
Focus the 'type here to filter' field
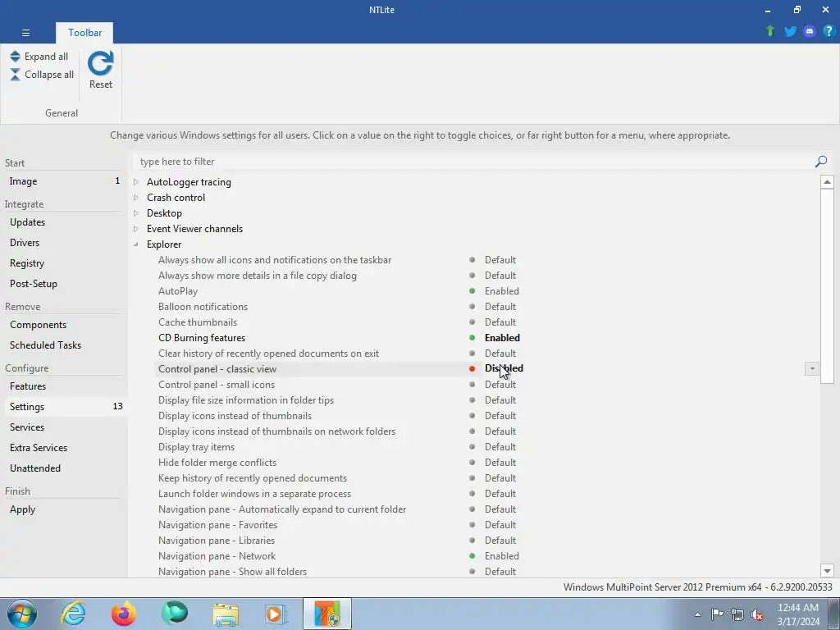tap(474, 162)
